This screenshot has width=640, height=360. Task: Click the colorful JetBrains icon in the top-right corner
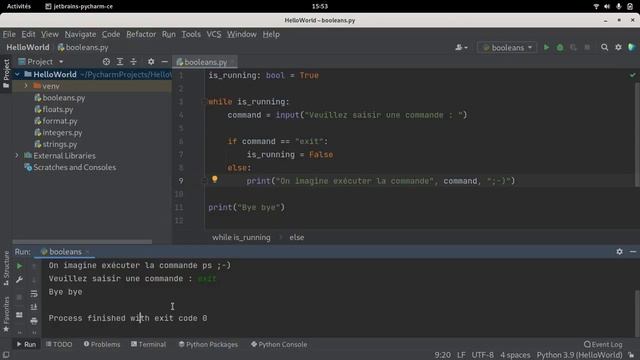click(x=632, y=47)
